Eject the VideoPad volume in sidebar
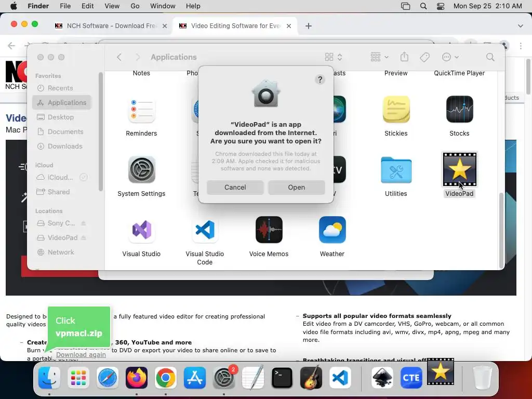The height and width of the screenshot is (399, 532). click(x=84, y=237)
